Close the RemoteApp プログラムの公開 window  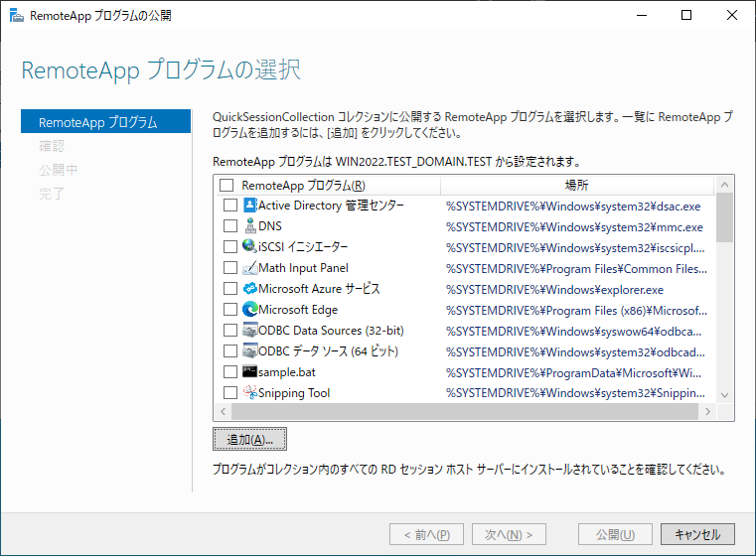pyautogui.click(x=731, y=16)
